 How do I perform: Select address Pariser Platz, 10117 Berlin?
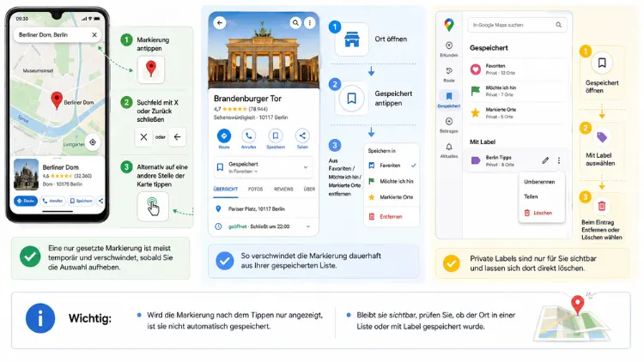256,209
